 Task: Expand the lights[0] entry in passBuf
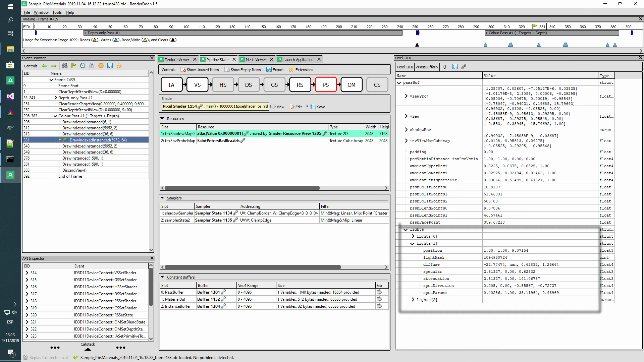pyautogui.click(x=413, y=236)
